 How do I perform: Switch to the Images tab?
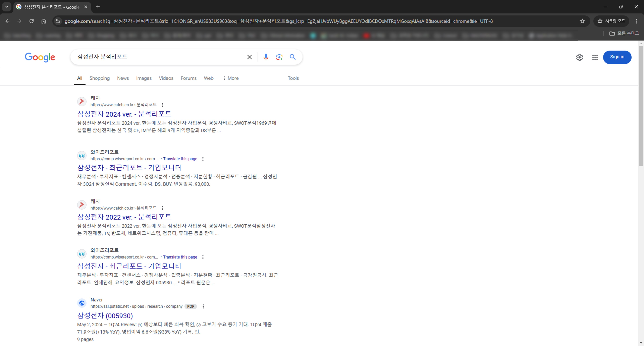[144, 78]
